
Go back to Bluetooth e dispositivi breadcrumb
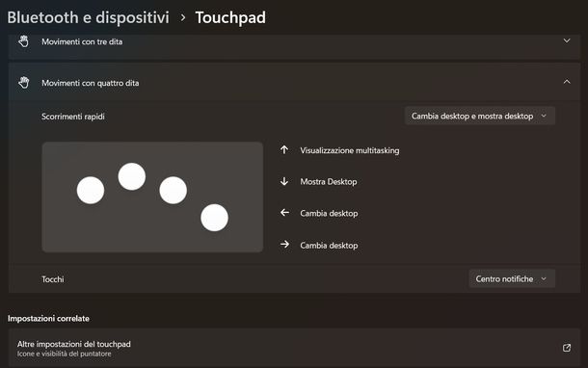coord(88,17)
